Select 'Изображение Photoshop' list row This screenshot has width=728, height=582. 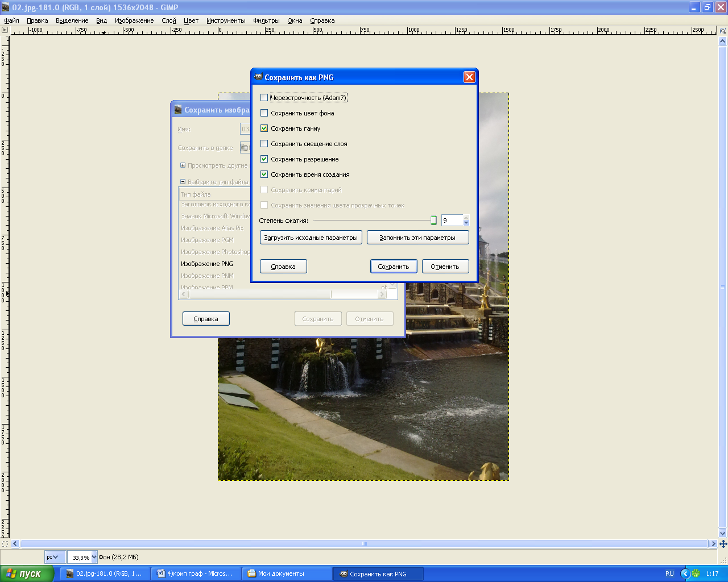(216, 252)
